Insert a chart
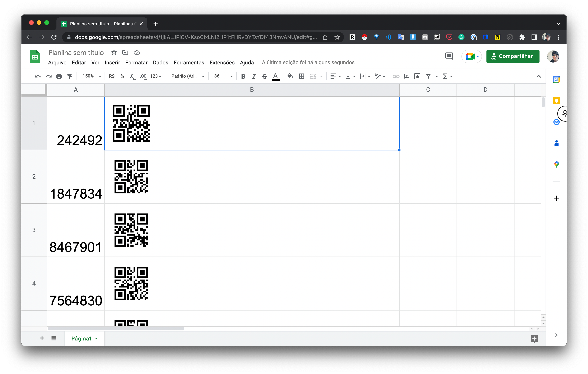 (x=417, y=76)
